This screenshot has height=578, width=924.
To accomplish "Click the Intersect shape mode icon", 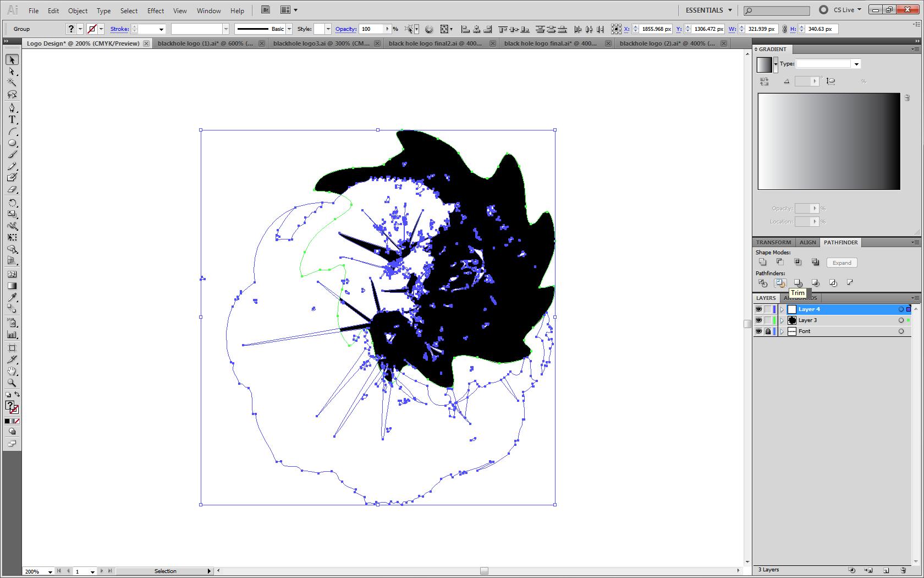I will coord(798,262).
